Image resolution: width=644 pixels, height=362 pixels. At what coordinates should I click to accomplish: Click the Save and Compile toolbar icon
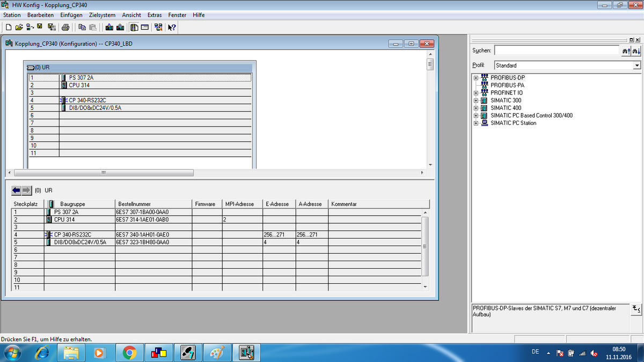coord(52,27)
